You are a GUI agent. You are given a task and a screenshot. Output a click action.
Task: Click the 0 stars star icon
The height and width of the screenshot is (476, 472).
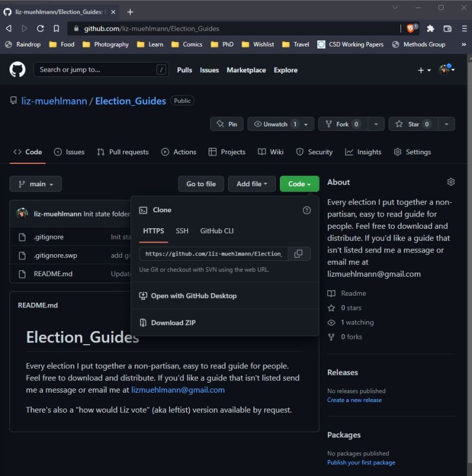coord(331,308)
